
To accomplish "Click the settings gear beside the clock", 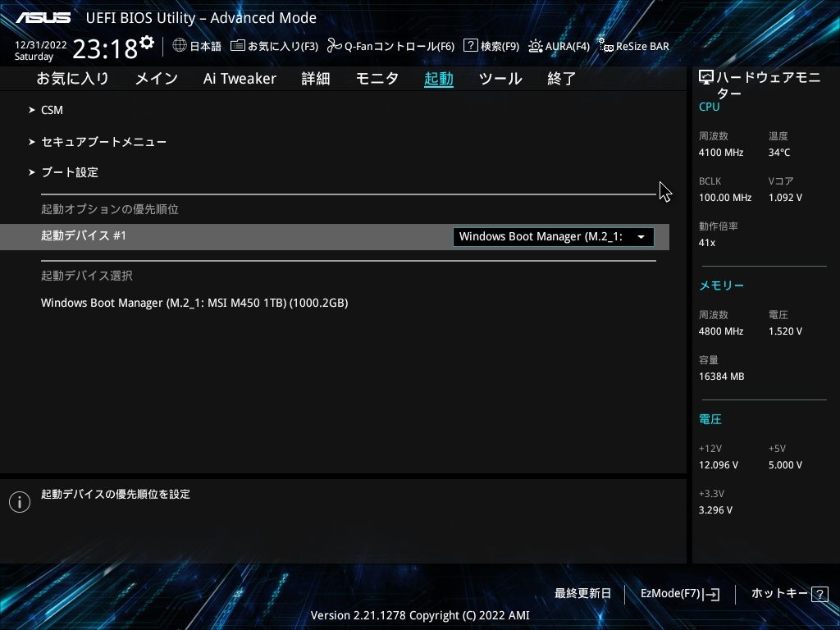I will click(x=147, y=43).
